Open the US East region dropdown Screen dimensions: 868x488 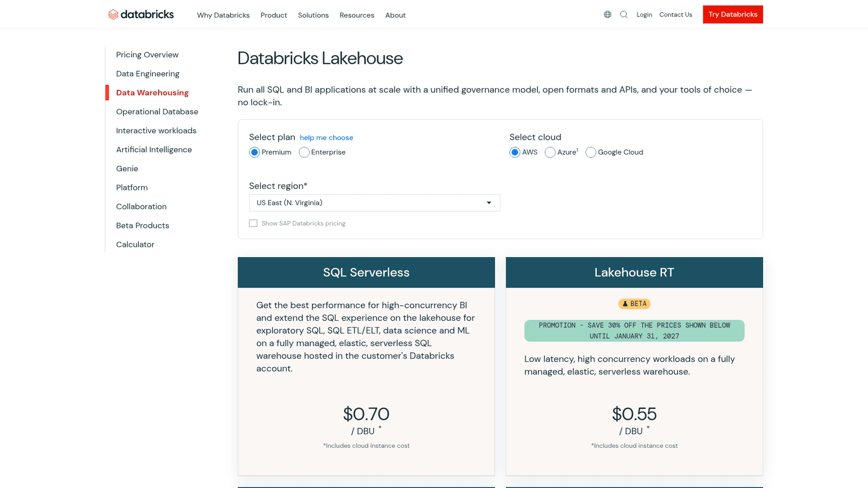tap(375, 203)
